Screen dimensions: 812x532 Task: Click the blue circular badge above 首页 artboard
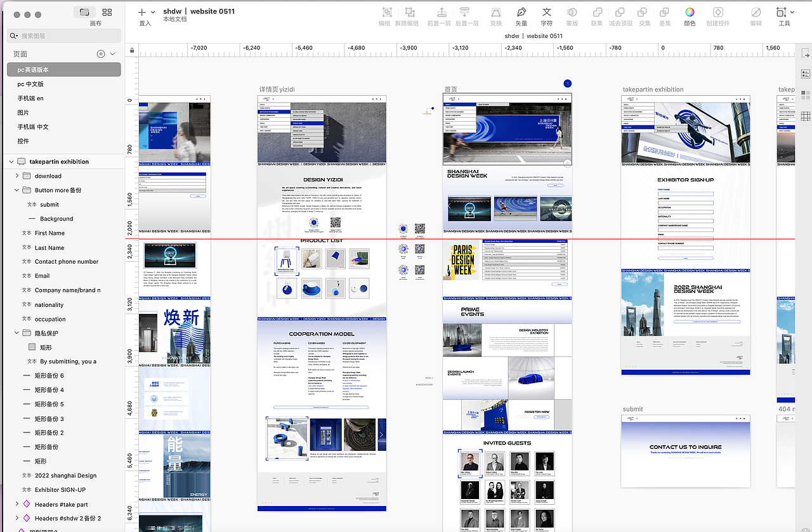pos(567,84)
